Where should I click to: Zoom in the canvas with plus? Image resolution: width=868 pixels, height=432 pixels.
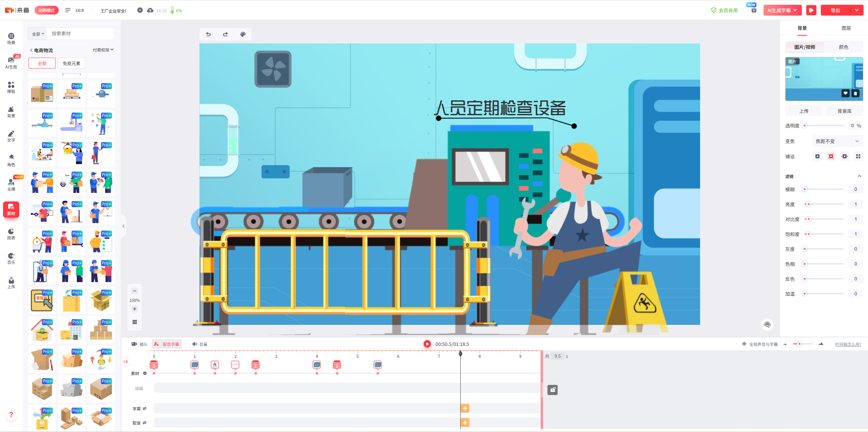tap(135, 309)
